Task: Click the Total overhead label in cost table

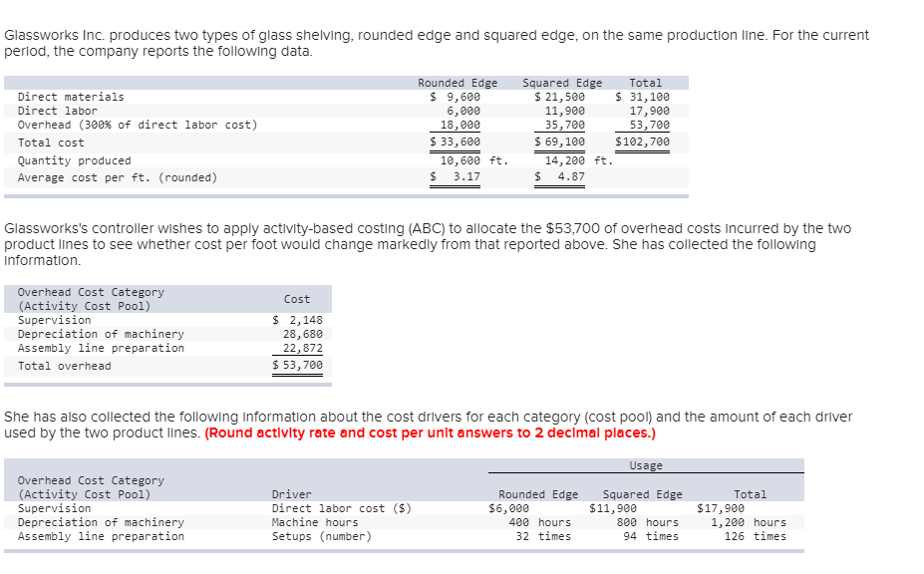Action: pos(65,366)
